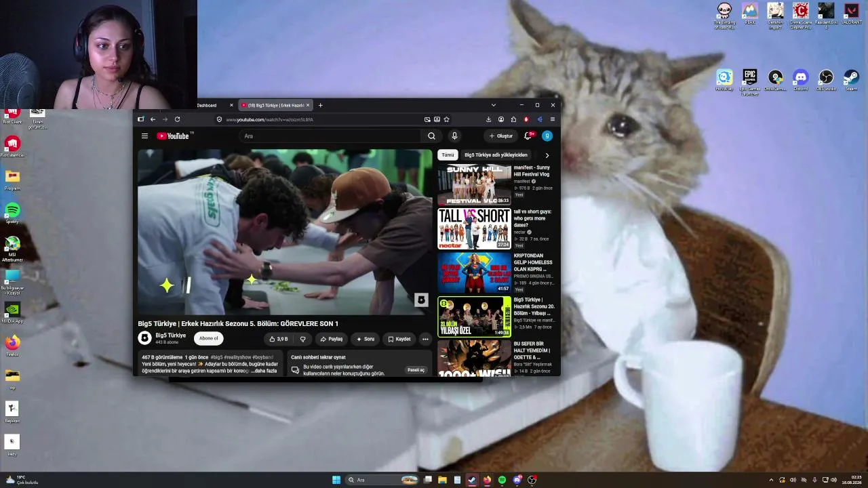Screen dimensions: 868x488
Task: Open OBS Studio desktop shortcut
Action: 826,81
